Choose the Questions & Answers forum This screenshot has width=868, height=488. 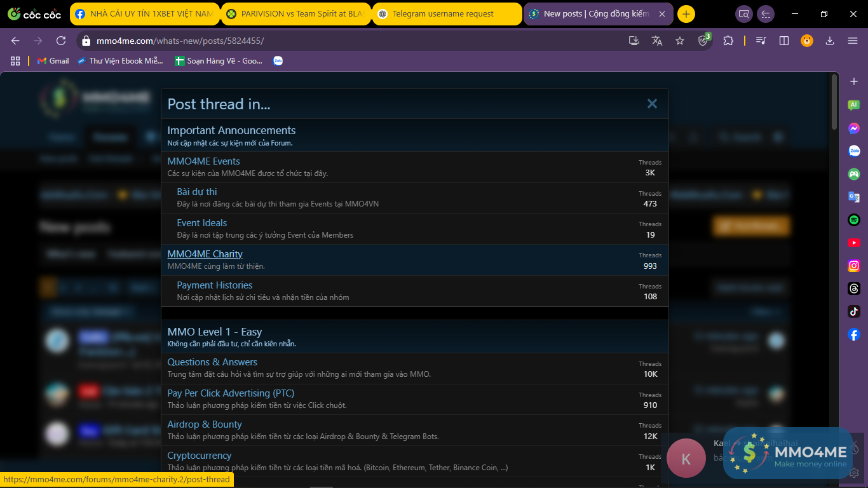(212, 362)
